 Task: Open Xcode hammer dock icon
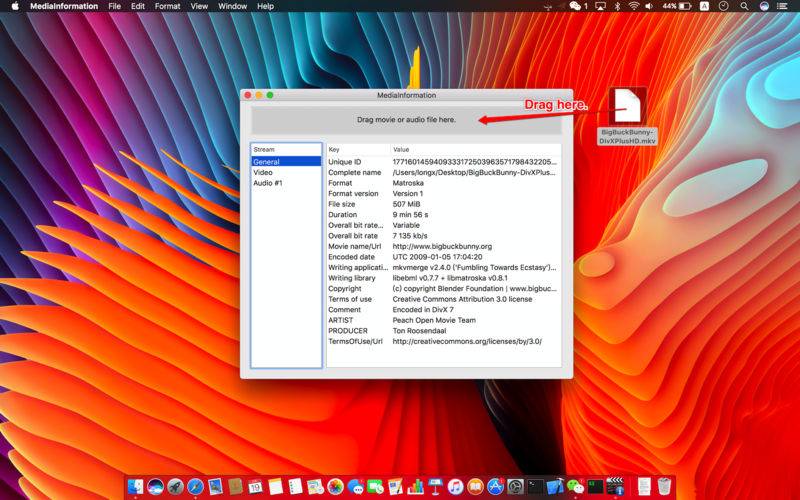coord(556,486)
